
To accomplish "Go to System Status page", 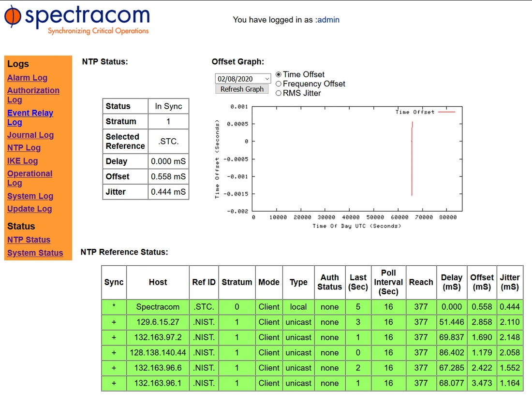I will [x=35, y=253].
